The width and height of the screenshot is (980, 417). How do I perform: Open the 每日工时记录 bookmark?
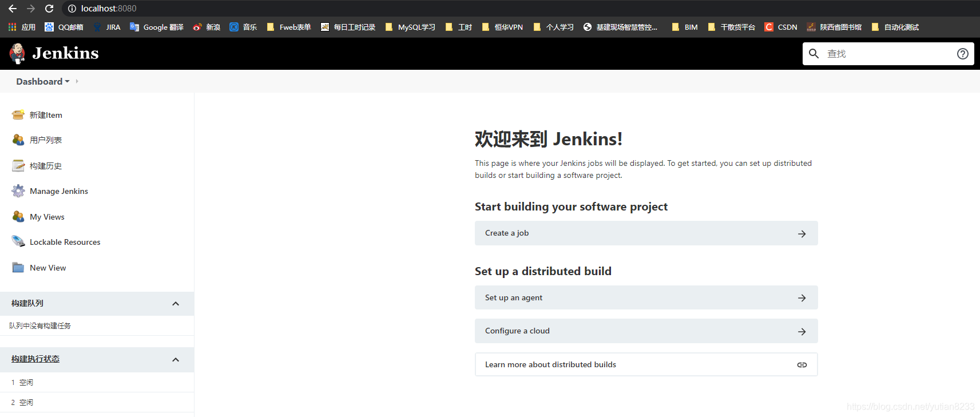348,27
